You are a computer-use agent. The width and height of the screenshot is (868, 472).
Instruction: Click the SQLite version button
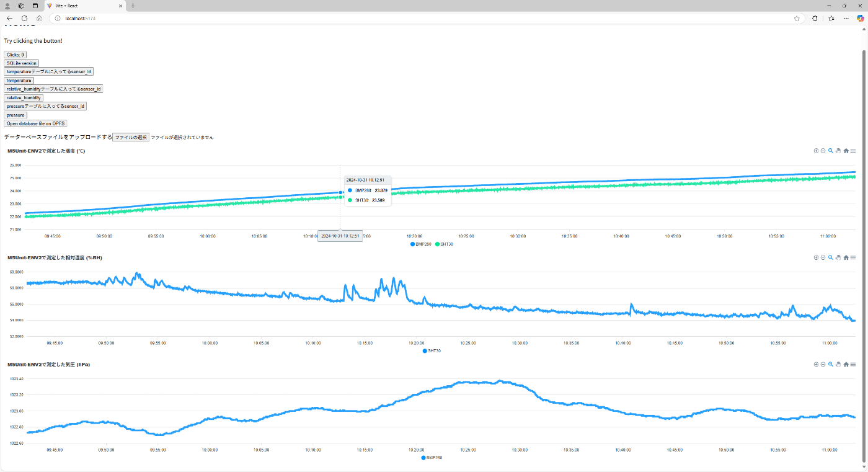[x=22, y=63]
